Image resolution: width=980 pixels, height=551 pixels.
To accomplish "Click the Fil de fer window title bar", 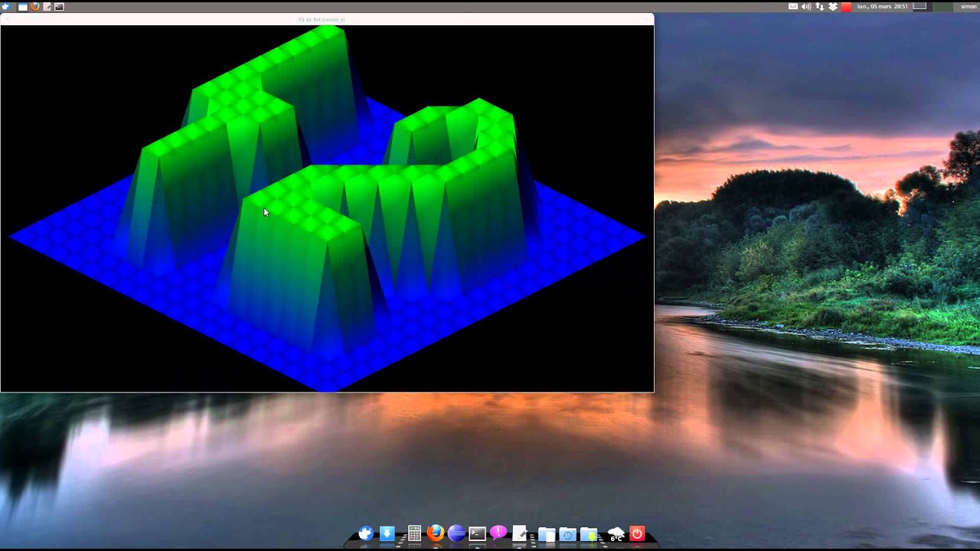I will pos(328,19).
